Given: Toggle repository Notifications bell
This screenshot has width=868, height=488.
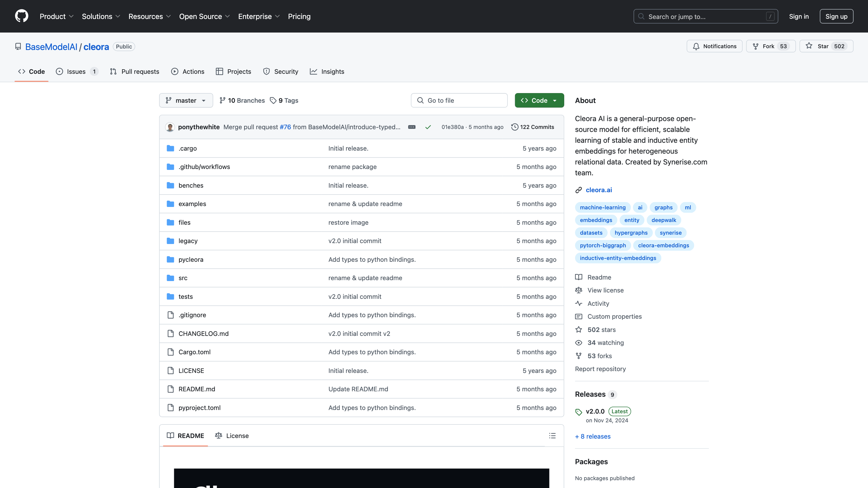Looking at the screenshot, I should click(x=714, y=46).
